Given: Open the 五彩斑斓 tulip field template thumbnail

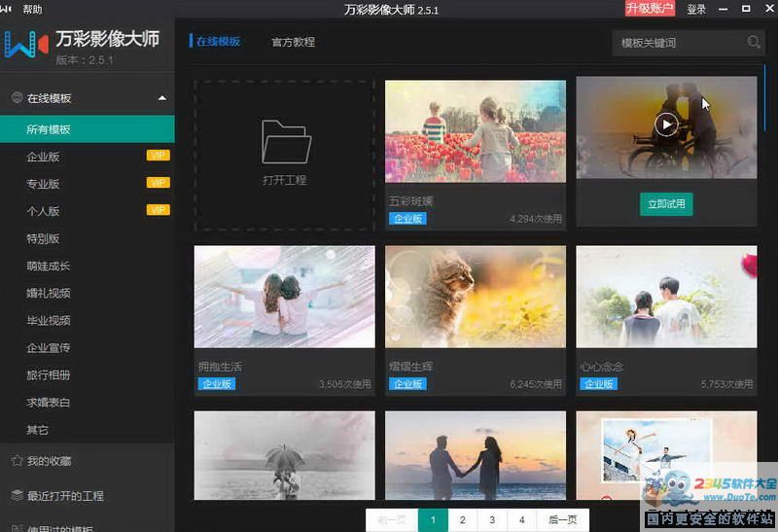Looking at the screenshot, I should pyautogui.click(x=476, y=131).
